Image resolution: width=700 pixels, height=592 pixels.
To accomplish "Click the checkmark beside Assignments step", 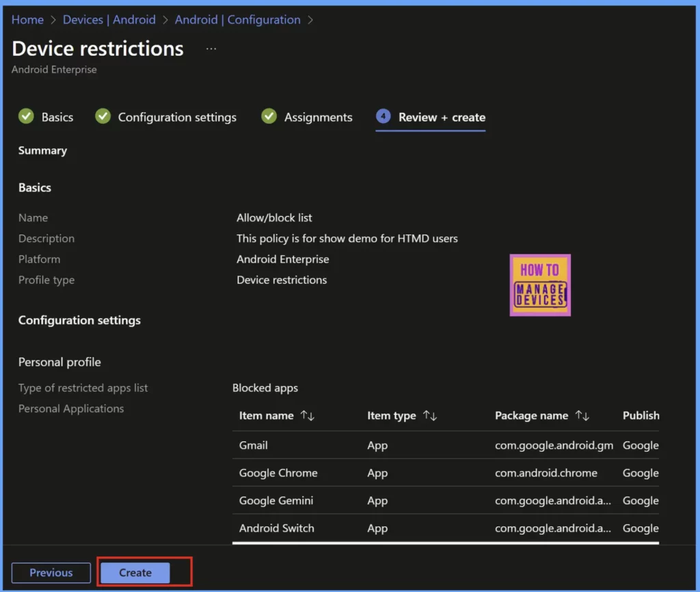I will pyautogui.click(x=269, y=116).
